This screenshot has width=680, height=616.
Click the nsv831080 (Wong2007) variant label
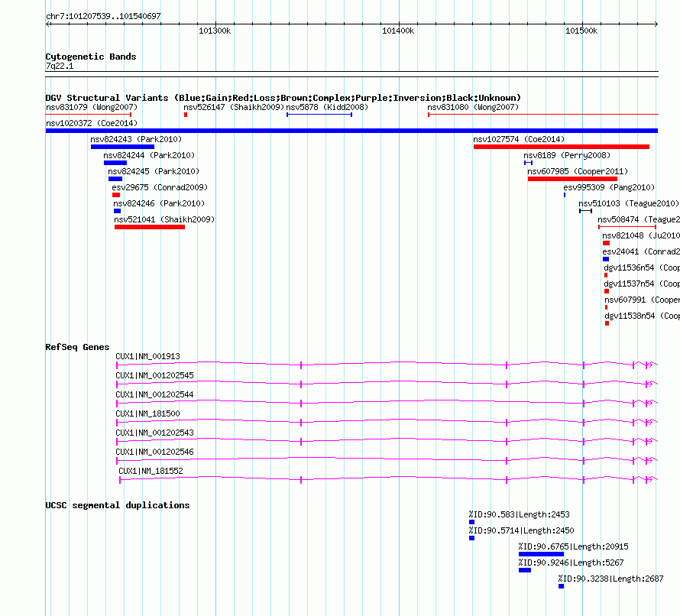(473, 107)
